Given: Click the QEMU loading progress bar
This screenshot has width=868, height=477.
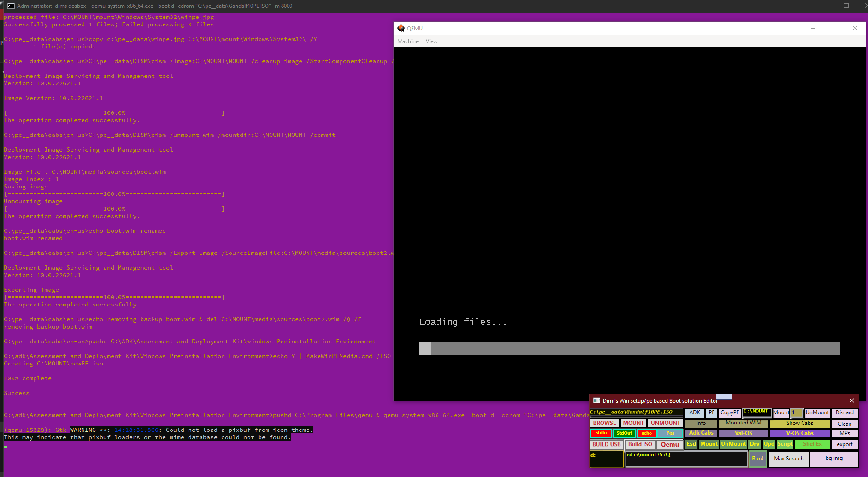Looking at the screenshot, I should coord(629,348).
